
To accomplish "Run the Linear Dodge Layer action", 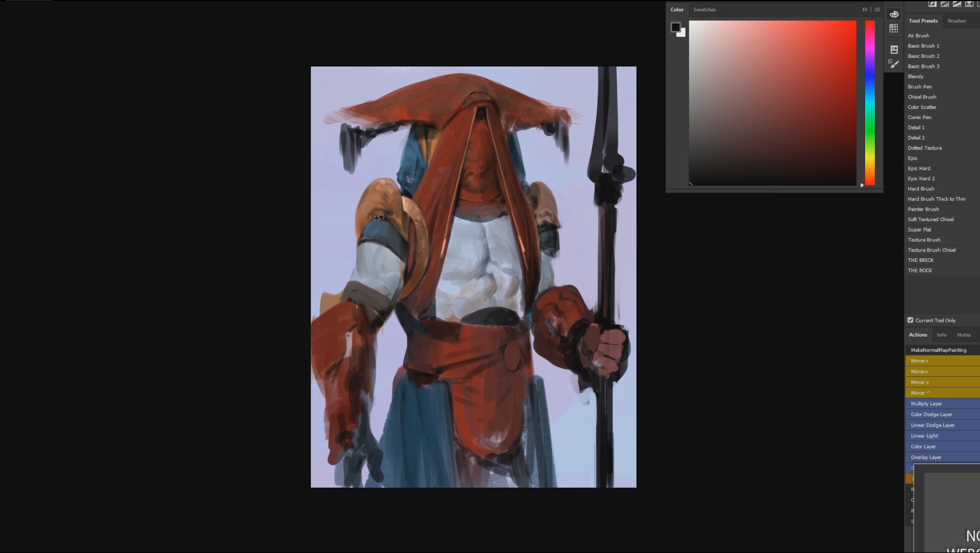I will click(x=943, y=425).
